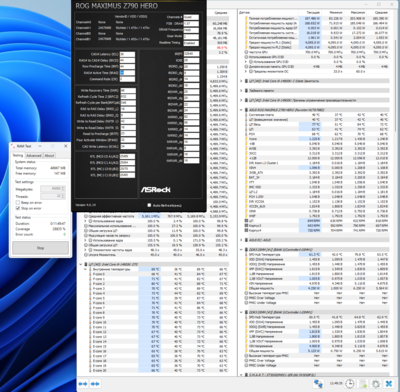This screenshot has height=392, width=400.
Task: Open the network sharing icon in HWiNFO footer
Action: pos(318,384)
